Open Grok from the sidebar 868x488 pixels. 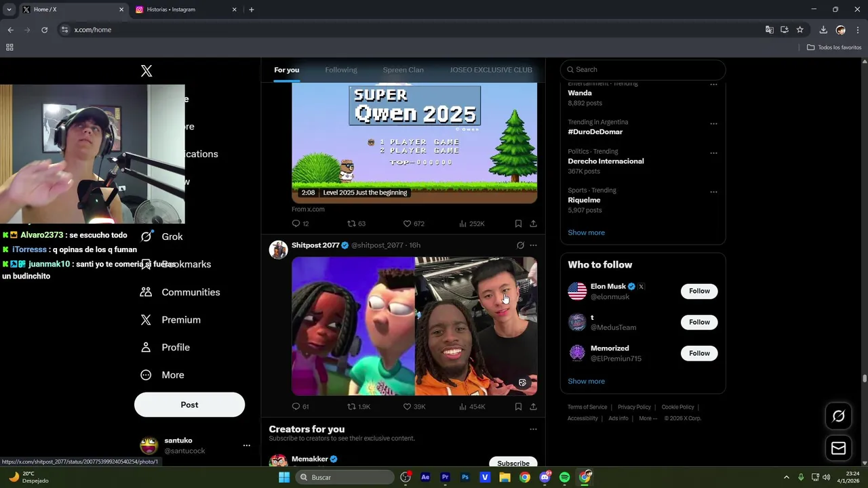[x=161, y=237]
